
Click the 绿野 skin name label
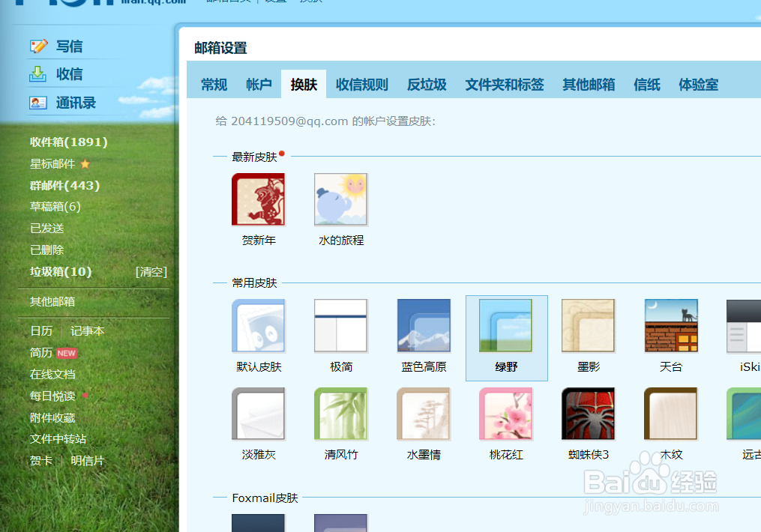point(506,367)
